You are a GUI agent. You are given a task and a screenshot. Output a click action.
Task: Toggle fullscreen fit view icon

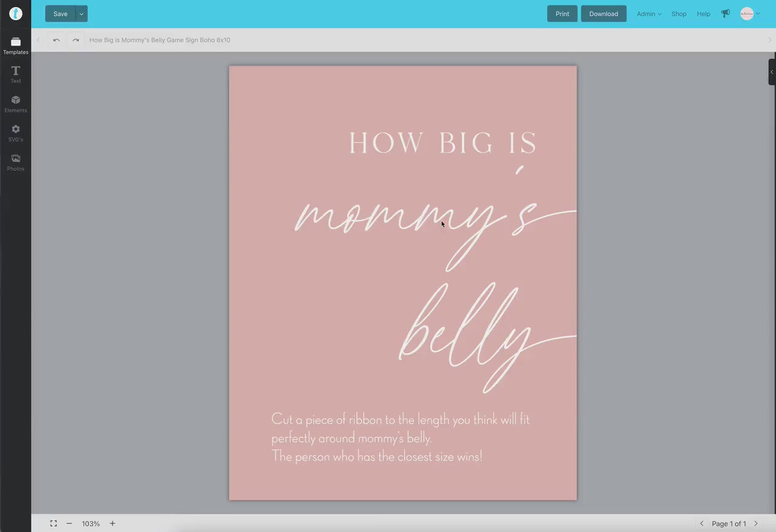[53, 524]
